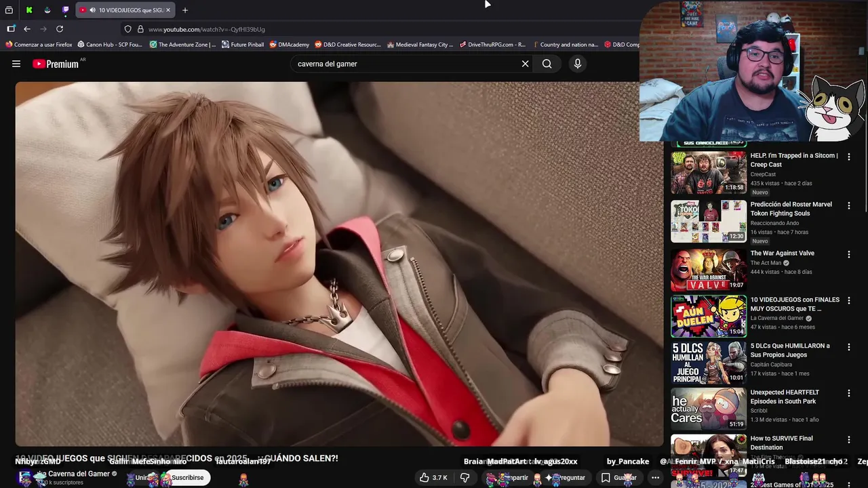Image resolution: width=868 pixels, height=488 pixels.
Task: Click the main video player area
Action: tap(339, 264)
